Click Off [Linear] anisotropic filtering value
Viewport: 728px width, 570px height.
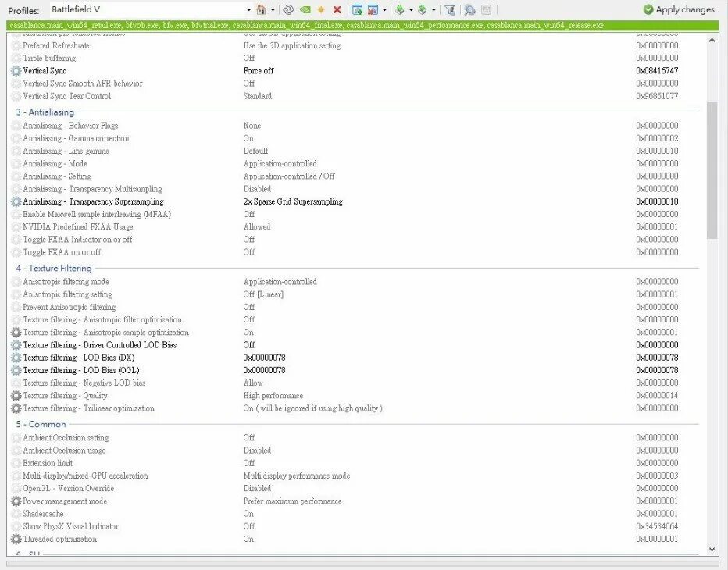pos(263,294)
